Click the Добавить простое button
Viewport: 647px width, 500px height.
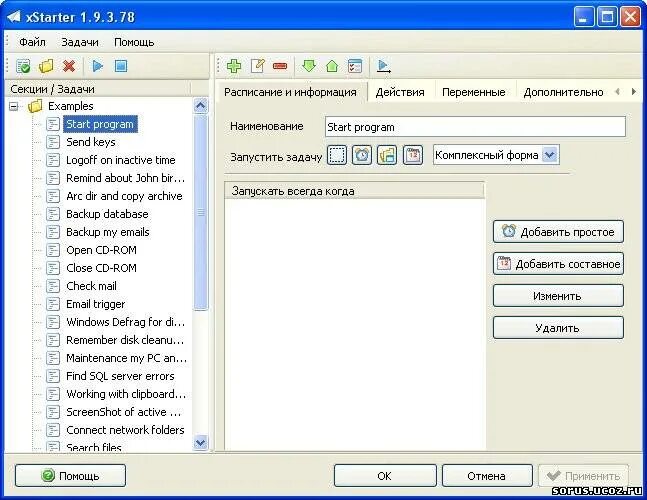click(558, 232)
